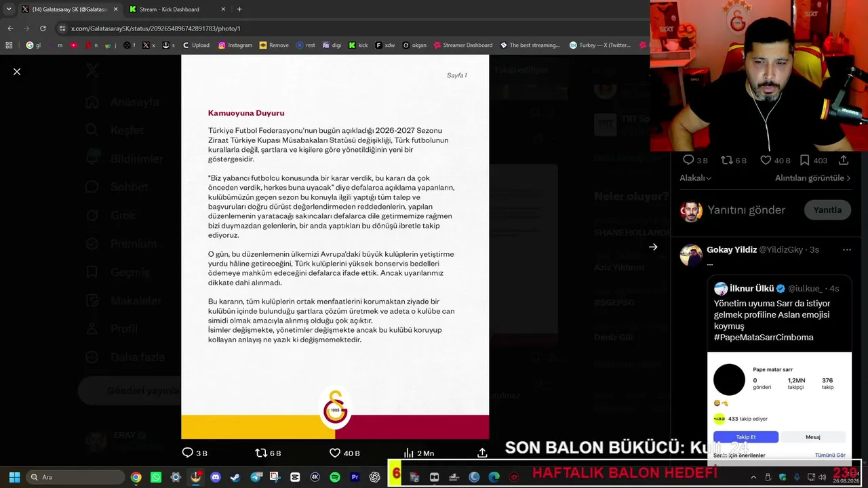The image size is (868, 488).
Task: Repost the tweet from the photo bar
Action: click(x=268, y=453)
